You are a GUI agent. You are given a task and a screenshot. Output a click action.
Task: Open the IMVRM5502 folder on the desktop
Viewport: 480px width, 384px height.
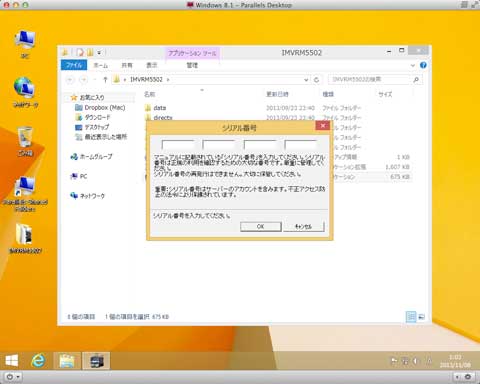25,238
